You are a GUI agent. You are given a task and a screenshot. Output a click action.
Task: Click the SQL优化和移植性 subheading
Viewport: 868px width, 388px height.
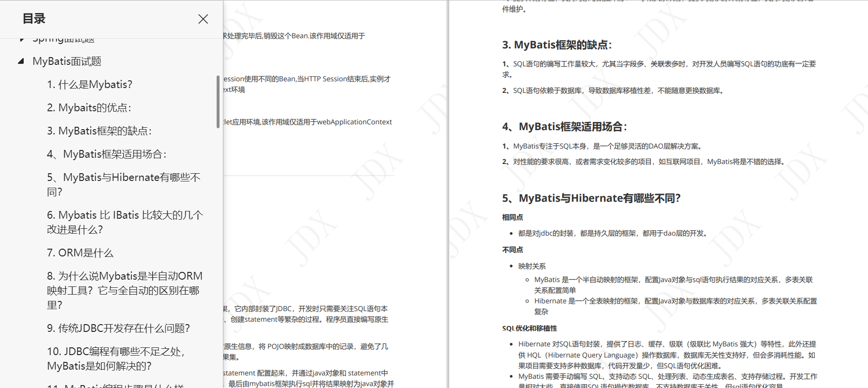pos(530,328)
